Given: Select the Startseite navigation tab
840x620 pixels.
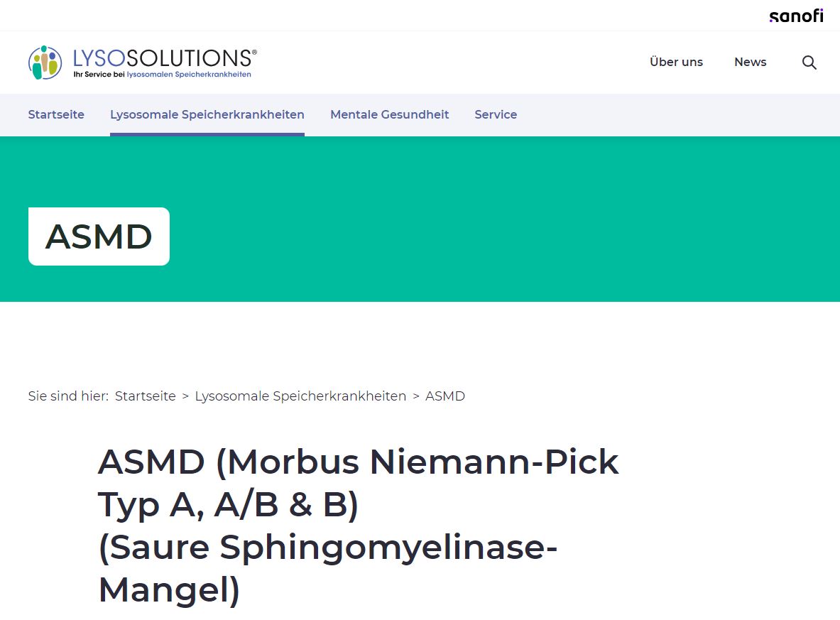Looking at the screenshot, I should coord(56,114).
